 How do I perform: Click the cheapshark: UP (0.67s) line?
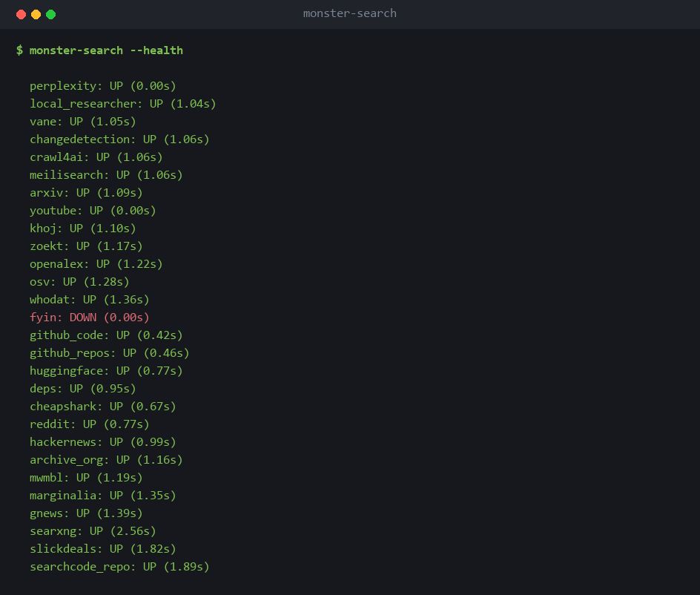click(x=103, y=407)
